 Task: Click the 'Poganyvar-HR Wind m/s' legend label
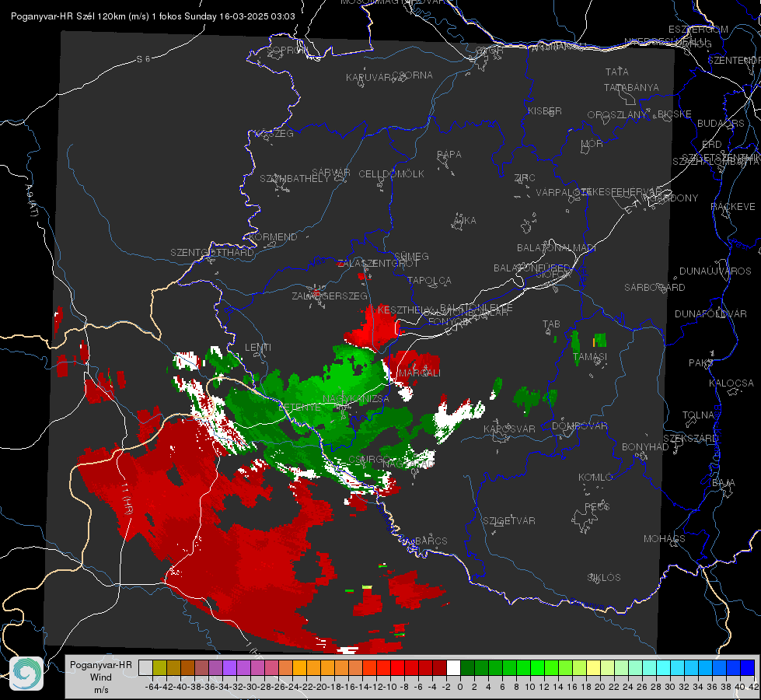[x=101, y=677]
